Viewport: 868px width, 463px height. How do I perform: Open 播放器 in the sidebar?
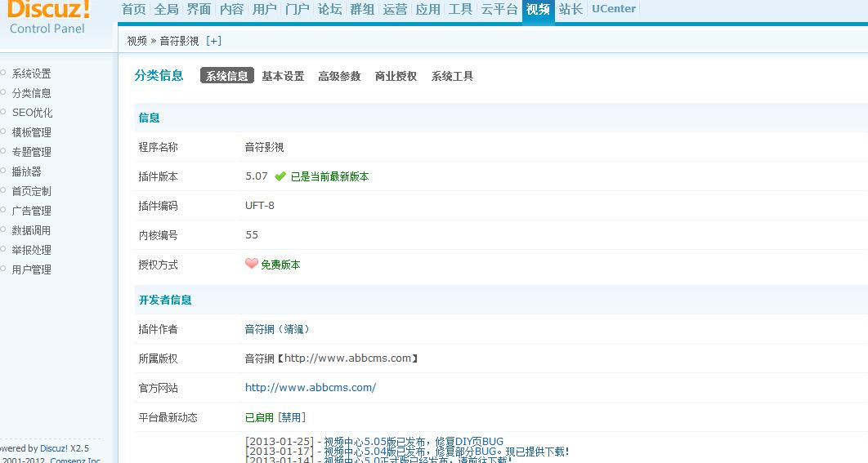point(27,171)
